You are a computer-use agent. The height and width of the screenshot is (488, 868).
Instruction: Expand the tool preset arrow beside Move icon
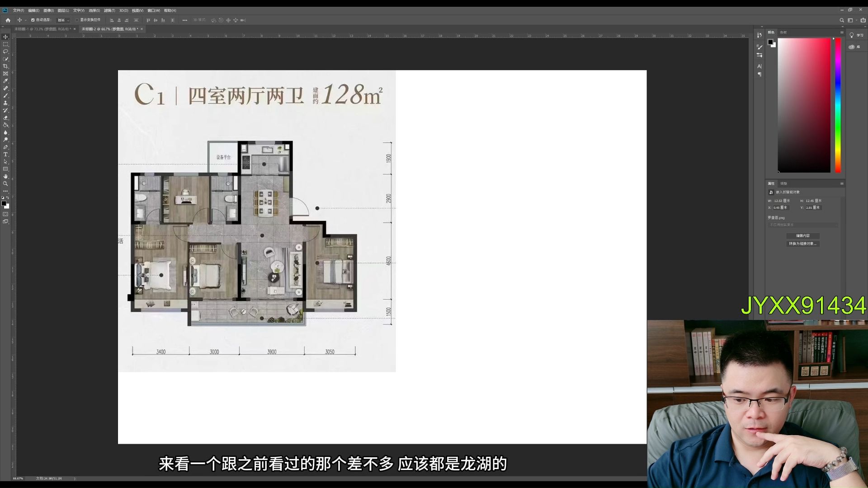coord(26,20)
